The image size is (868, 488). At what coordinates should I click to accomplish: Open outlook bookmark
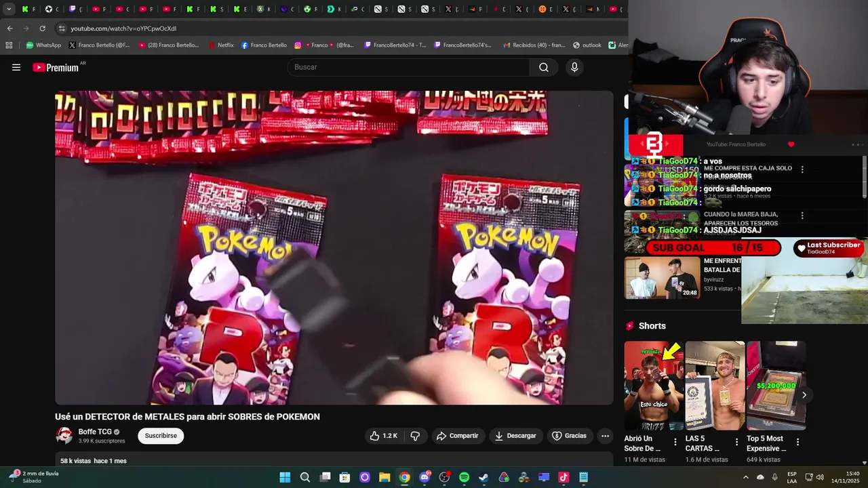coord(587,45)
